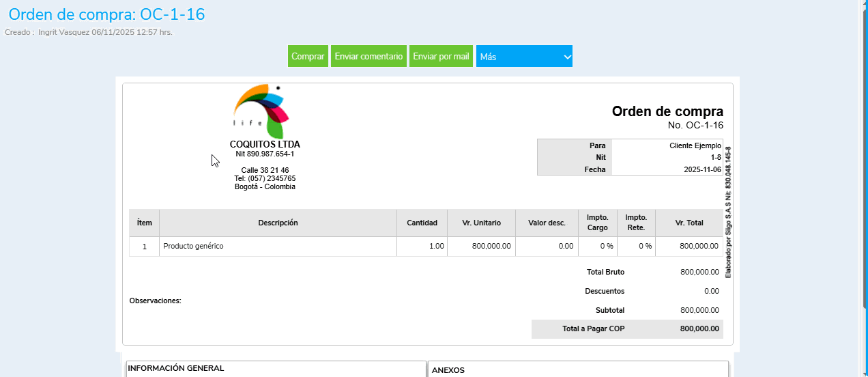Open the INFORMACIÓN GENERAL panel header
The image size is (868, 377).
coord(176,369)
